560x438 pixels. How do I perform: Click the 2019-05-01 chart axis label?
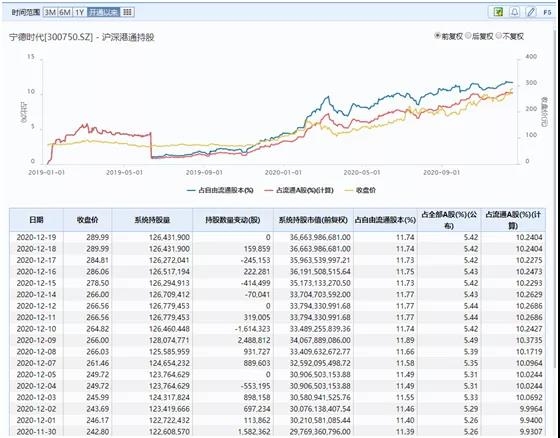(x=125, y=173)
